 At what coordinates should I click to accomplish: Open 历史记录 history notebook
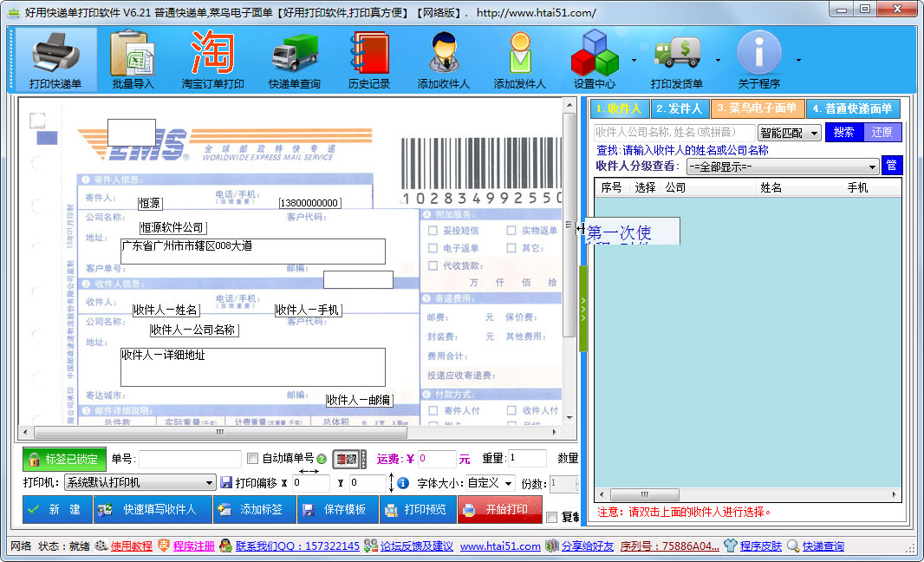pos(369,60)
